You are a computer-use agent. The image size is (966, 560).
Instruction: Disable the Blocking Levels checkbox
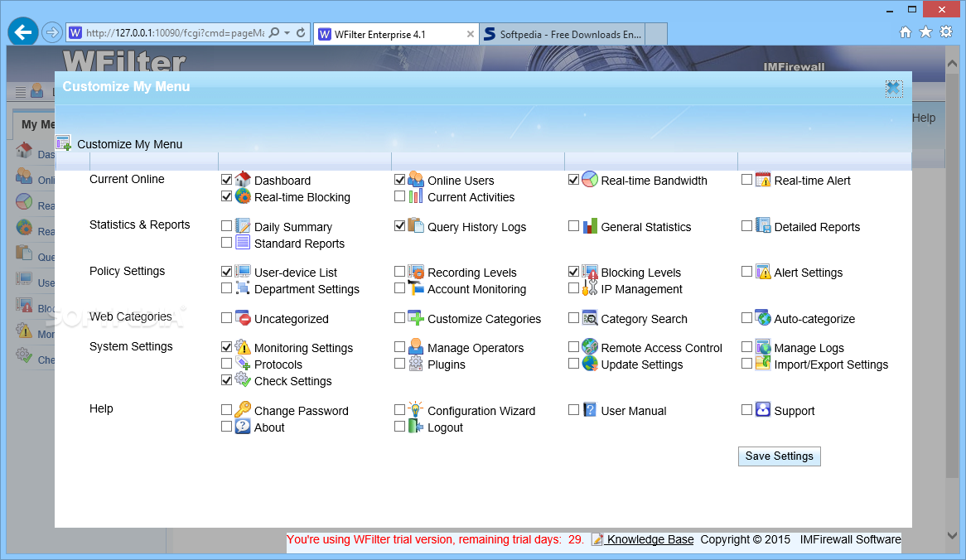(573, 272)
